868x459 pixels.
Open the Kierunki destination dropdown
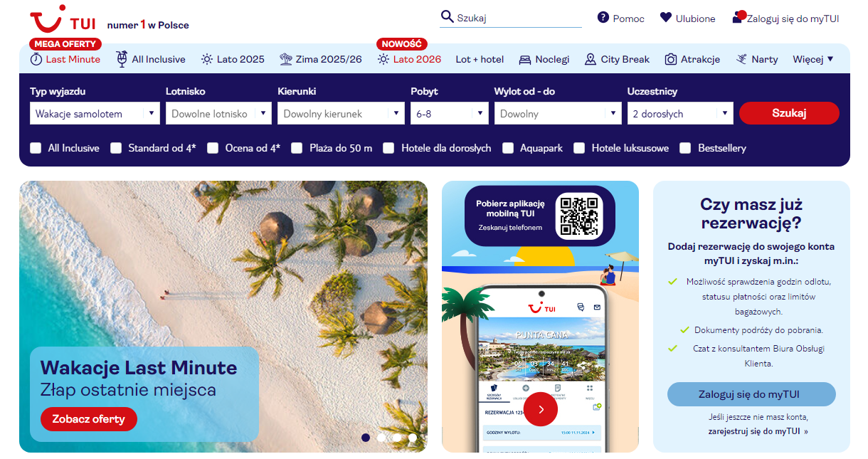(342, 113)
